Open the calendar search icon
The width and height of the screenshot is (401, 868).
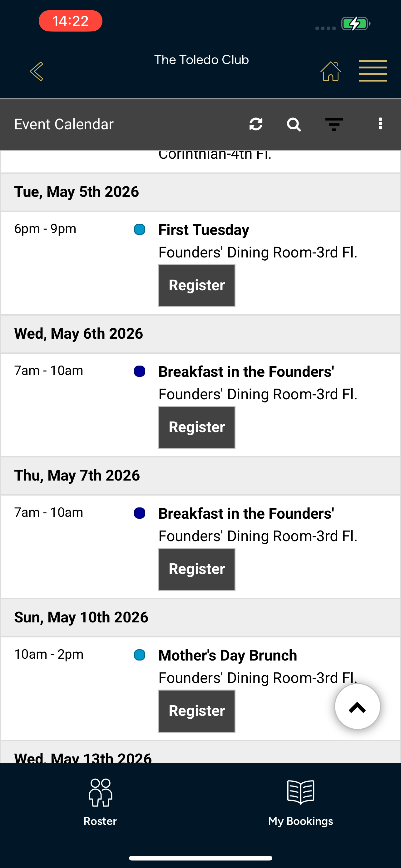click(294, 124)
